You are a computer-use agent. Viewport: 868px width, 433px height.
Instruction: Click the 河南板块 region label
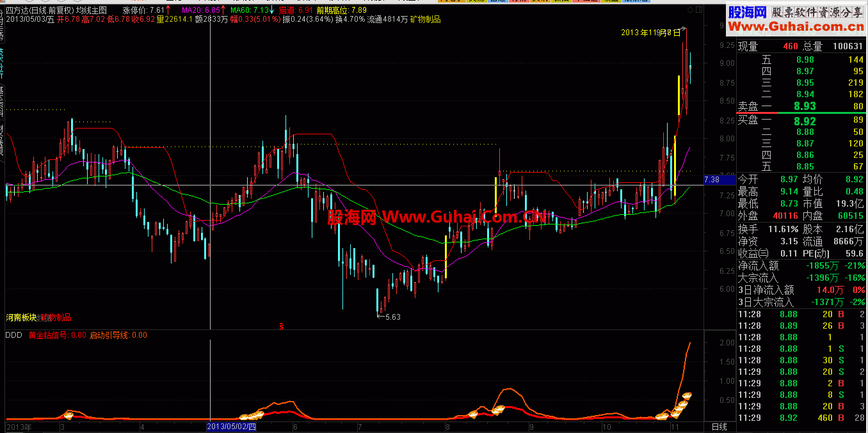coord(22,317)
